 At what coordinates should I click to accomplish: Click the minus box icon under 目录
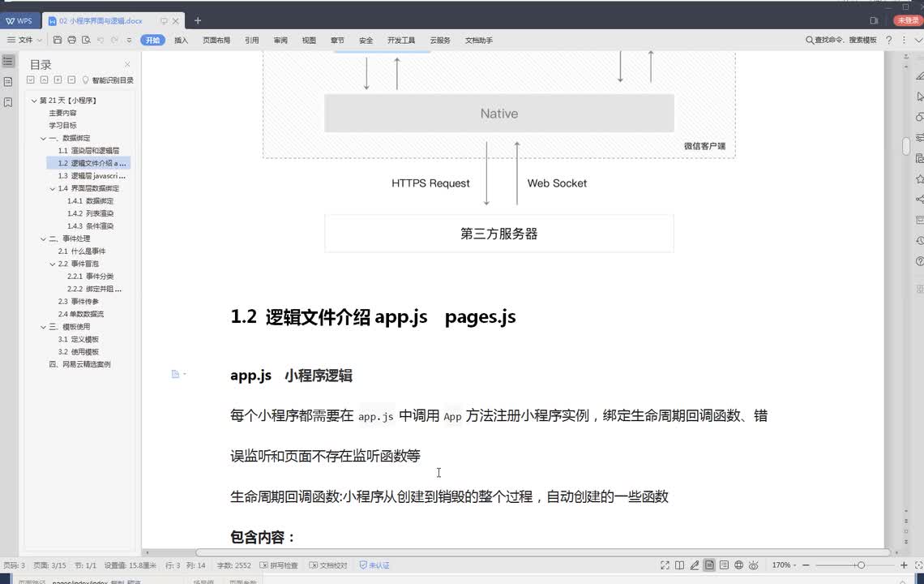point(71,79)
